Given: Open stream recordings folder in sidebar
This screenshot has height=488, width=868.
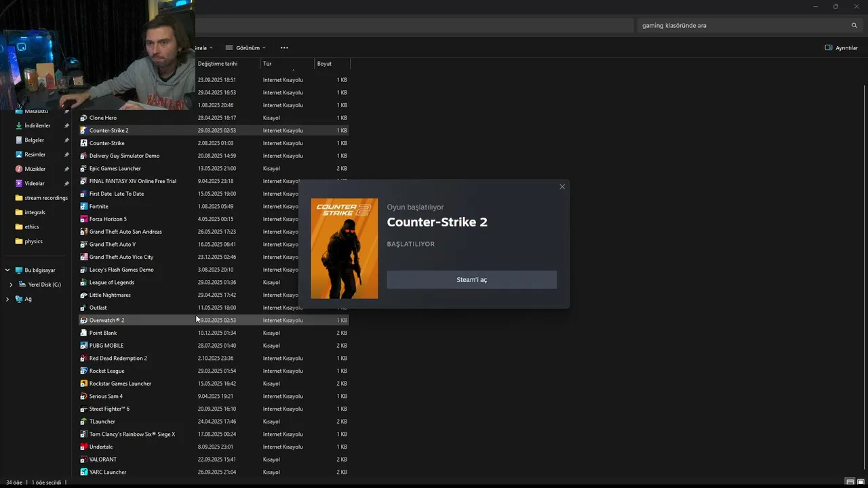Looking at the screenshot, I should click(41, 198).
